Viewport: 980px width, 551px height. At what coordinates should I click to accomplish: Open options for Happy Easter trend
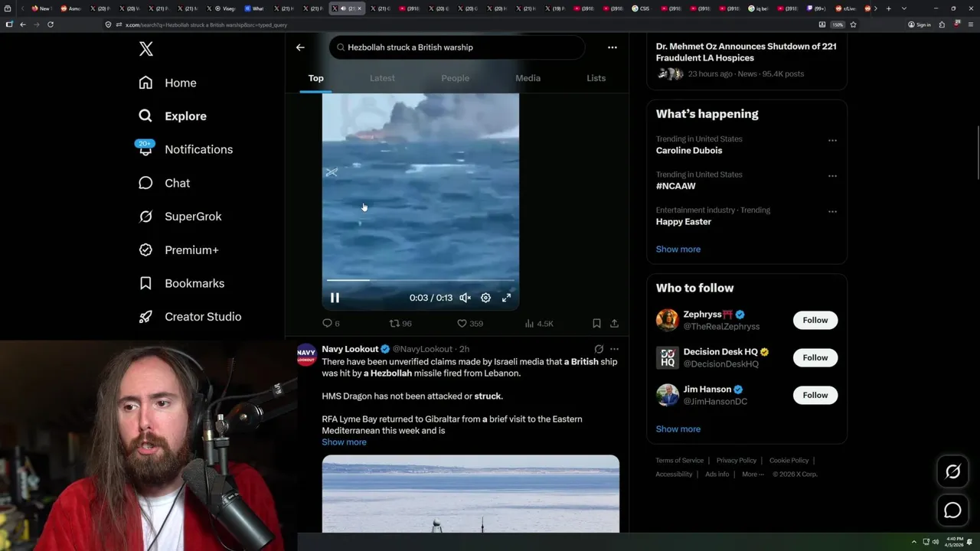832,211
